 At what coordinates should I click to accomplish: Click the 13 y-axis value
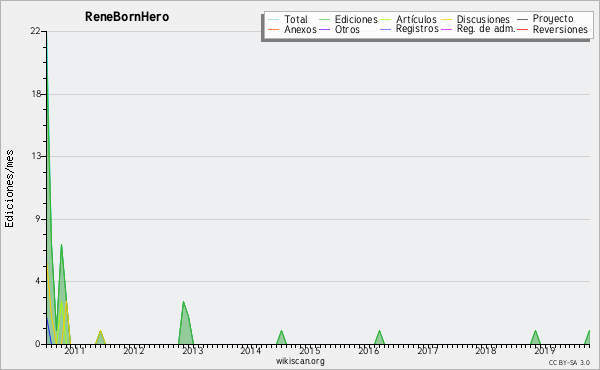[36, 156]
